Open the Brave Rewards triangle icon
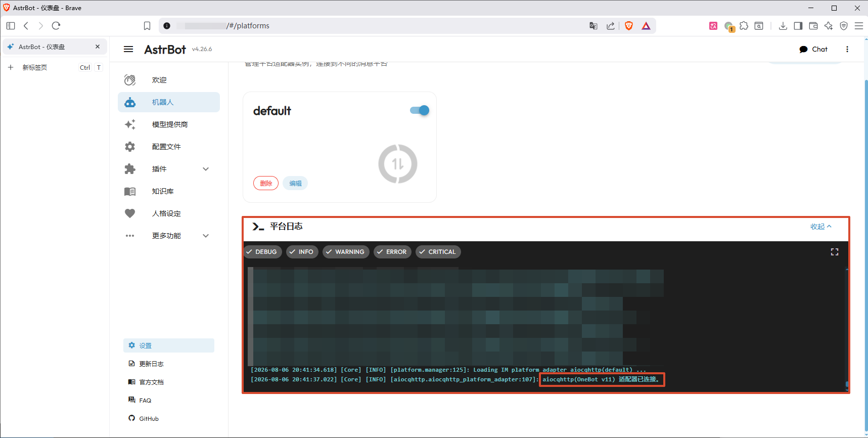 click(x=646, y=26)
